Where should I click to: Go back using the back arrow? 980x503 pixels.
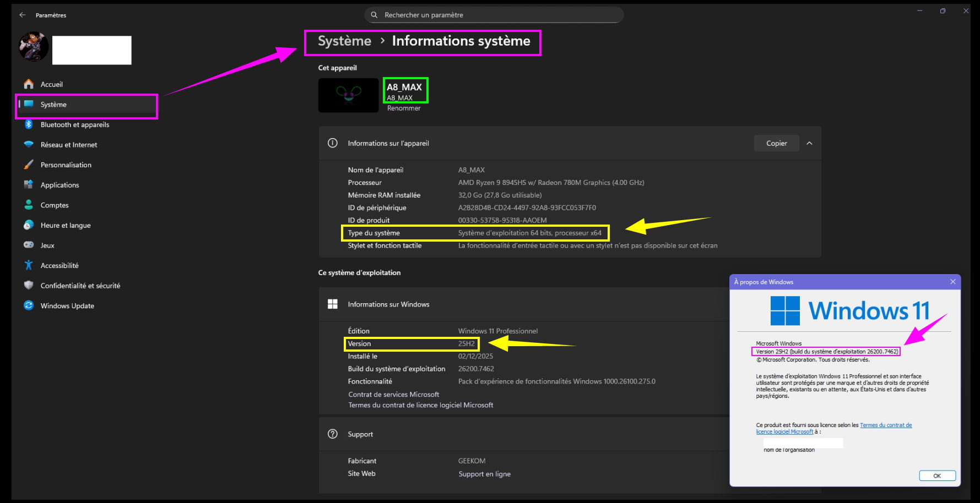23,15
